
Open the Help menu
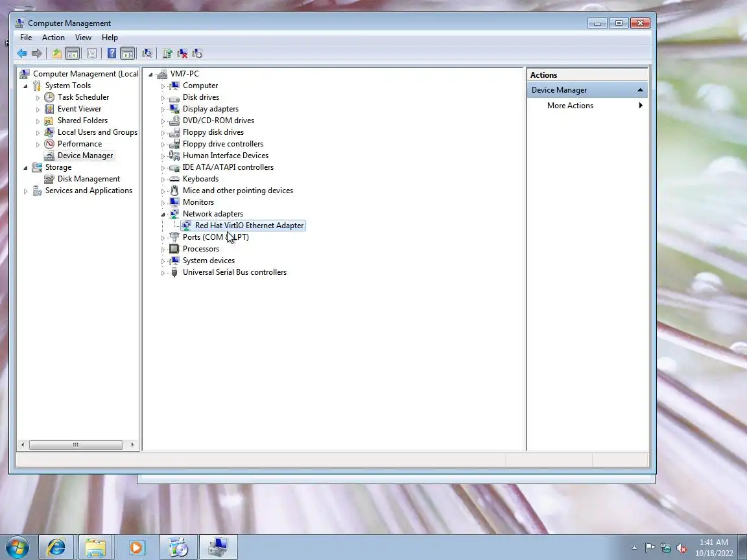click(x=110, y=37)
